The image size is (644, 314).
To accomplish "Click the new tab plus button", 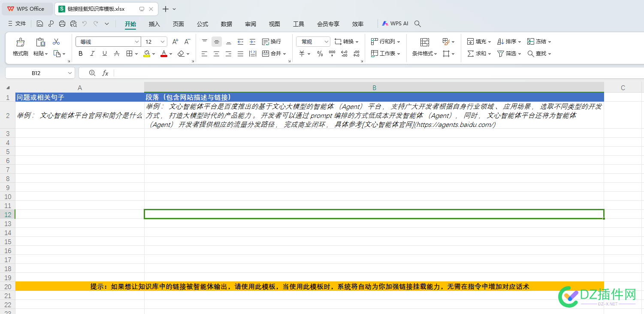I will coord(166,9).
